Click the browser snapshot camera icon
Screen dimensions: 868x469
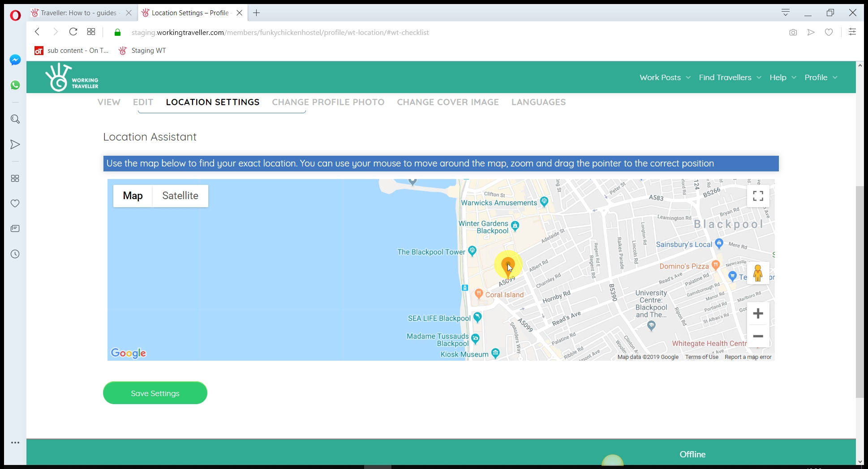793,32
